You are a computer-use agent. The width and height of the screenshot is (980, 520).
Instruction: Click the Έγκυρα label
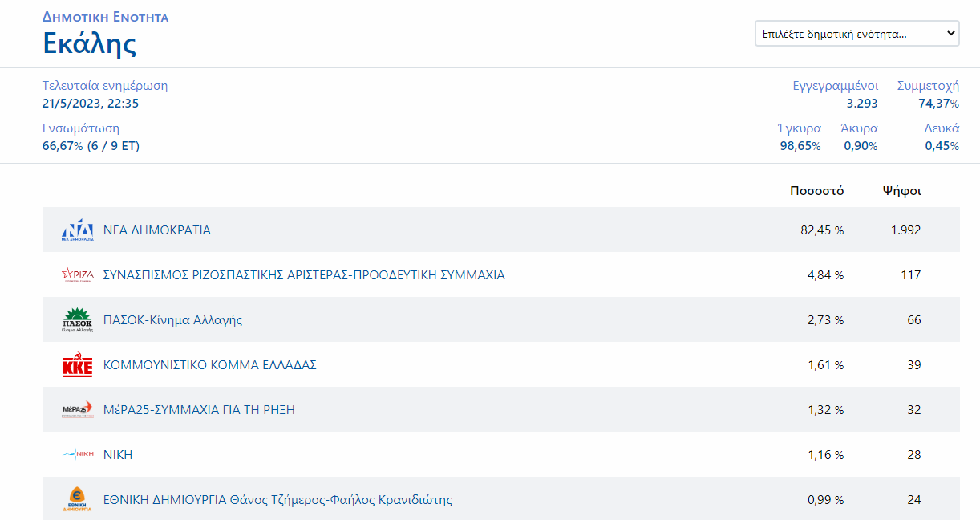(x=800, y=128)
